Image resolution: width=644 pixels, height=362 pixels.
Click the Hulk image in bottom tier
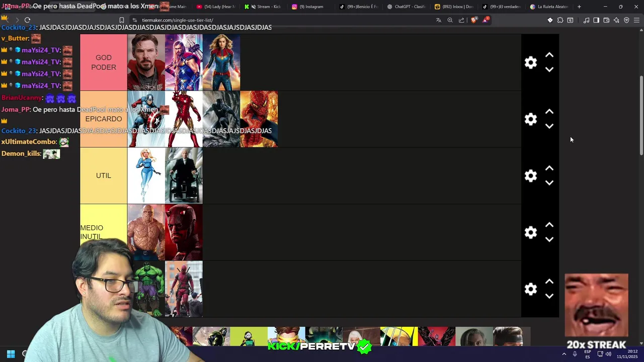pos(149,289)
